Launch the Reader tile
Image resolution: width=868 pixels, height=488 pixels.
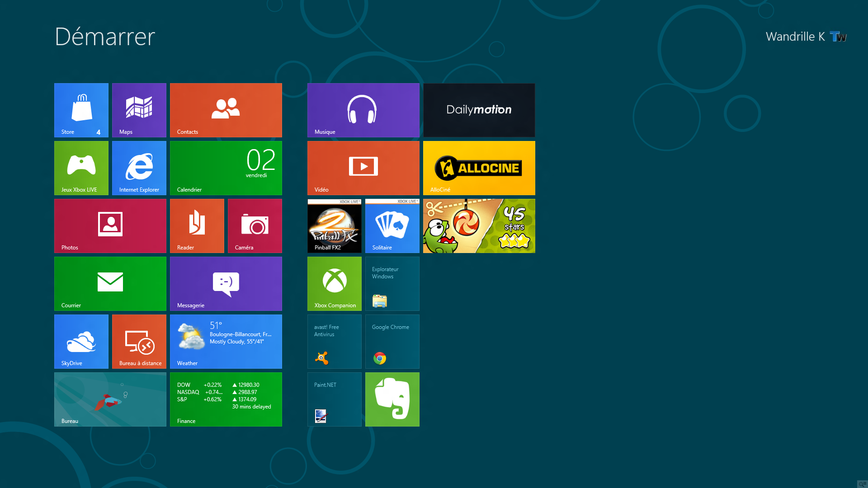coord(197,226)
